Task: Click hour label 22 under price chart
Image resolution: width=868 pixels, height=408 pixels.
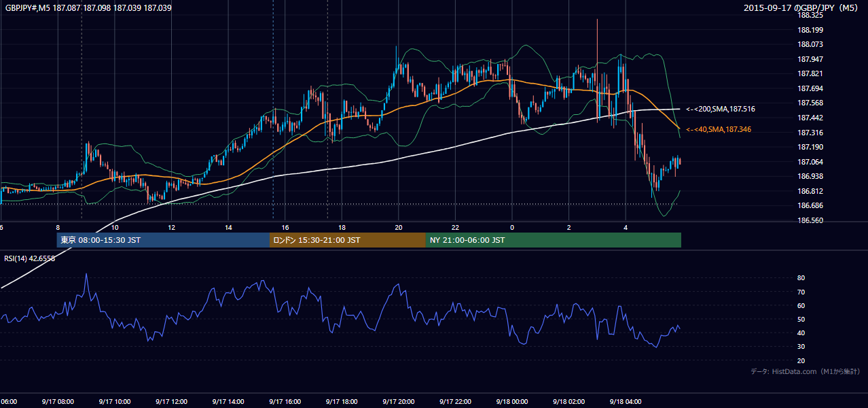Action: 455,228
